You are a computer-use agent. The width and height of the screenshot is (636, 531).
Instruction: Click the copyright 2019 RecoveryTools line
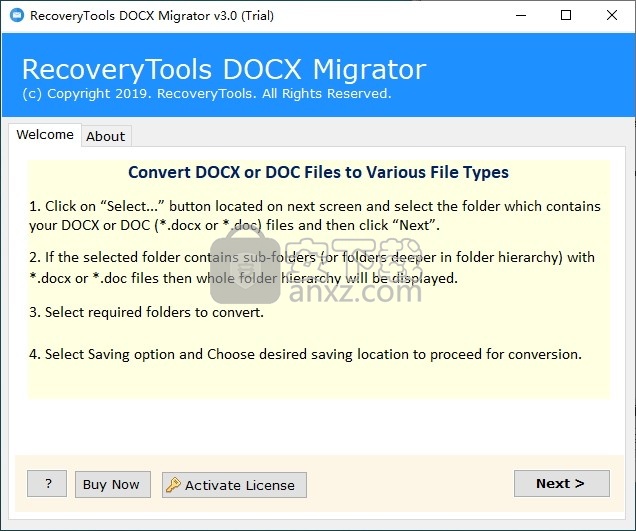(207, 94)
